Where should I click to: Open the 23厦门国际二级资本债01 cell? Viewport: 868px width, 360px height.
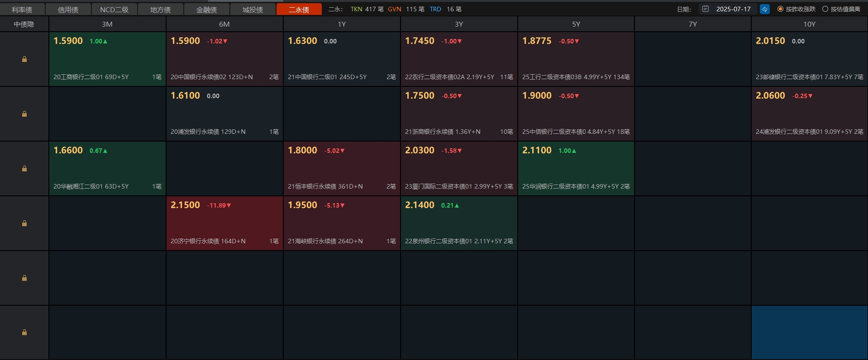pyautogui.click(x=459, y=169)
